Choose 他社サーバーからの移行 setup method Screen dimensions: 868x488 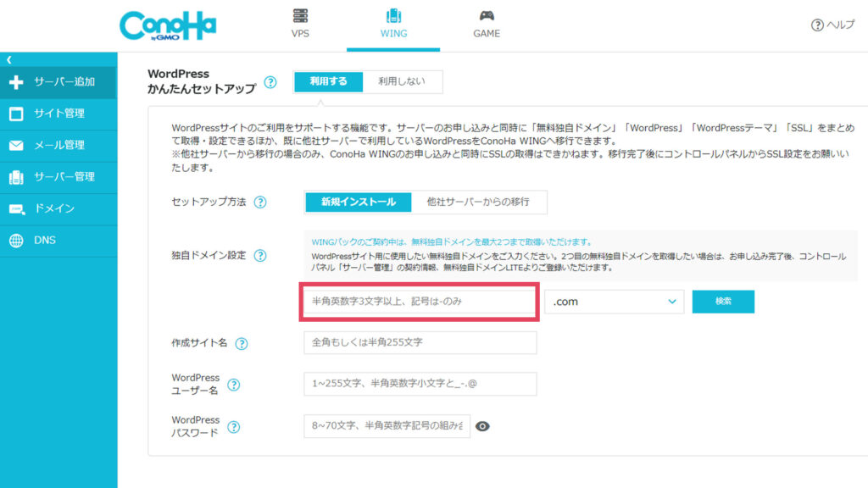pos(478,202)
